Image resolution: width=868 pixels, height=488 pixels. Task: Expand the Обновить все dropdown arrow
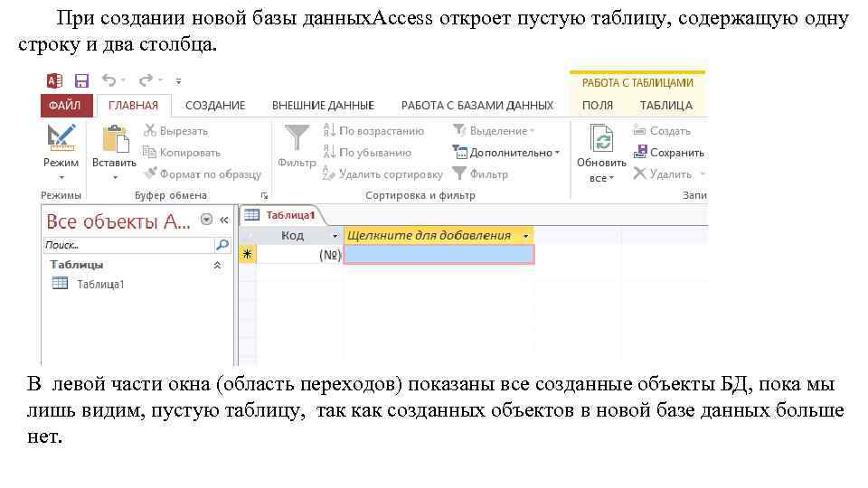(x=612, y=178)
